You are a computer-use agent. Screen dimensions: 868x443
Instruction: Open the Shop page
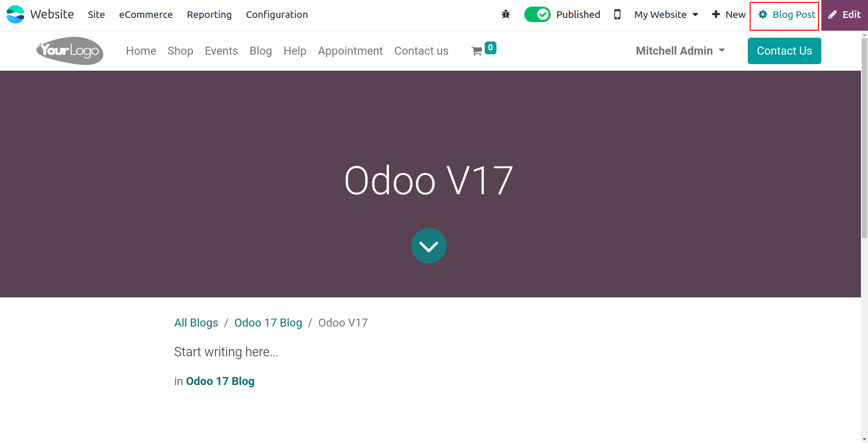click(180, 51)
